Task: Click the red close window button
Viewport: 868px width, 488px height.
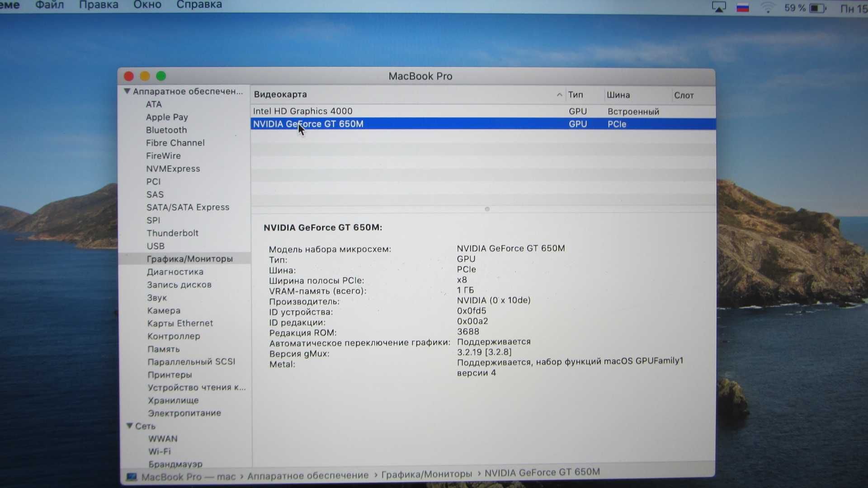Action: (x=129, y=76)
